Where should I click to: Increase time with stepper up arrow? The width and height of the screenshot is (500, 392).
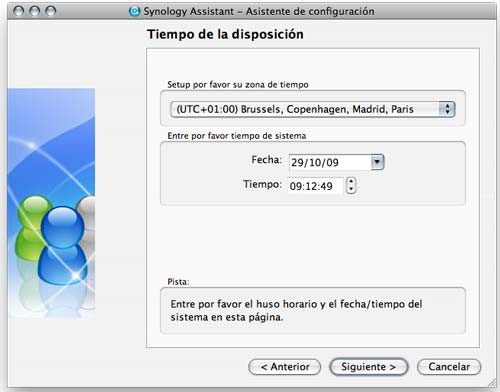point(351,181)
